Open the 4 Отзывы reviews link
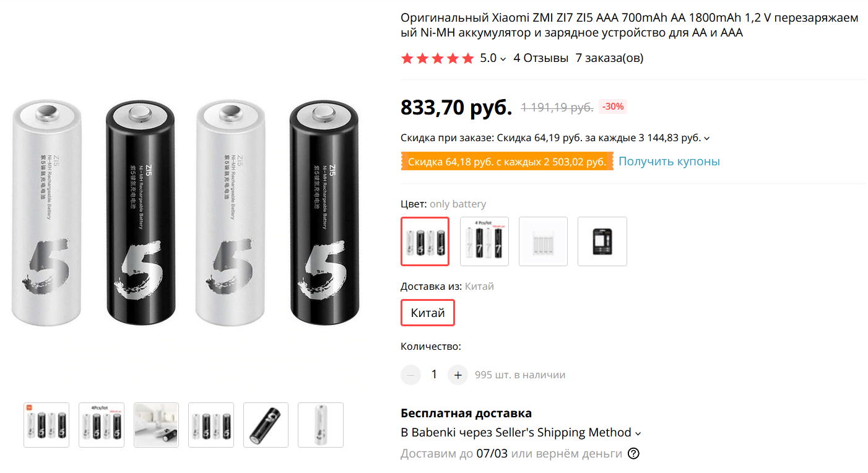Image resolution: width=868 pixels, height=473 pixels. 540,58
